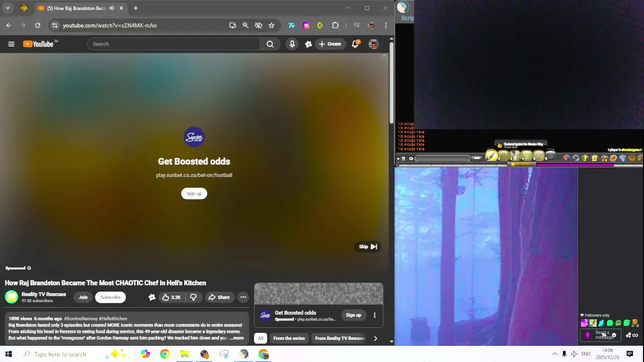Open companion ad three-dot options
The height and width of the screenshot is (362, 644).
pyautogui.click(x=374, y=316)
